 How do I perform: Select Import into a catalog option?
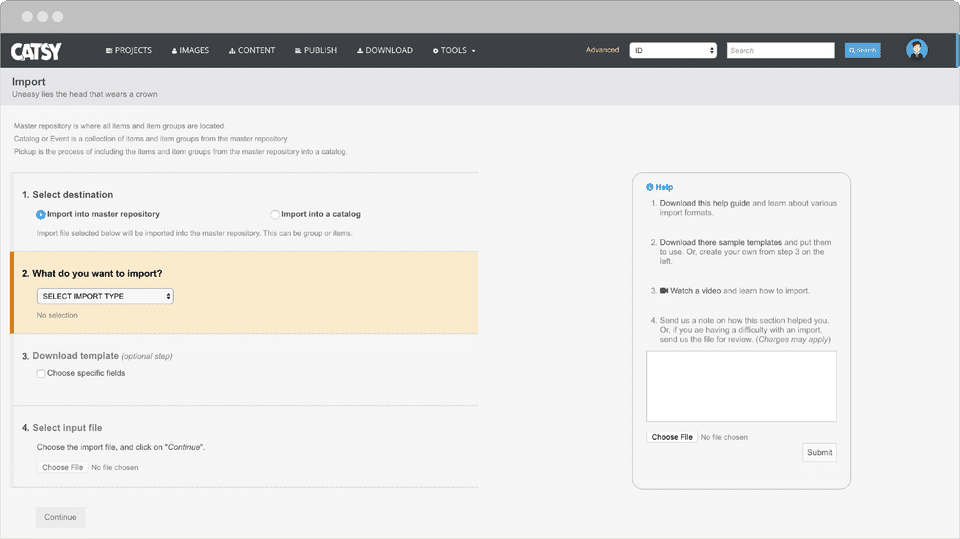point(275,214)
